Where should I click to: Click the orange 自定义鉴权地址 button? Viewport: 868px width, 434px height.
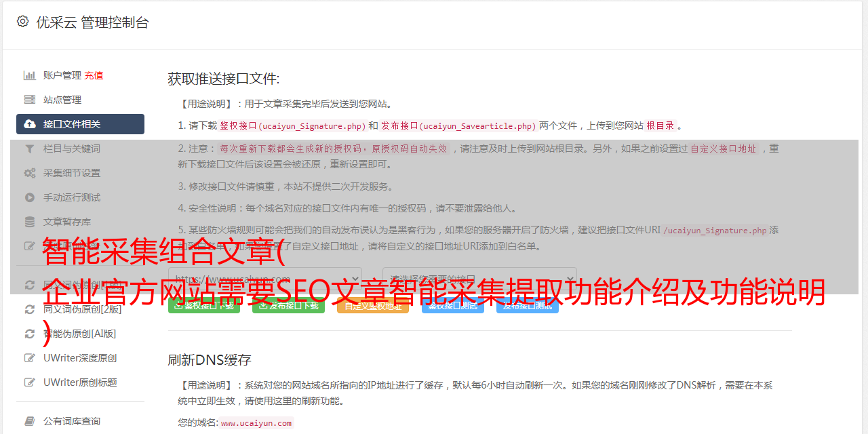pos(373,306)
